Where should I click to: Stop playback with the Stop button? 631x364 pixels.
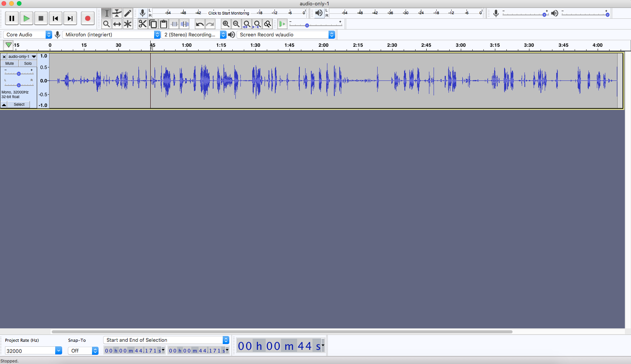click(x=41, y=18)
